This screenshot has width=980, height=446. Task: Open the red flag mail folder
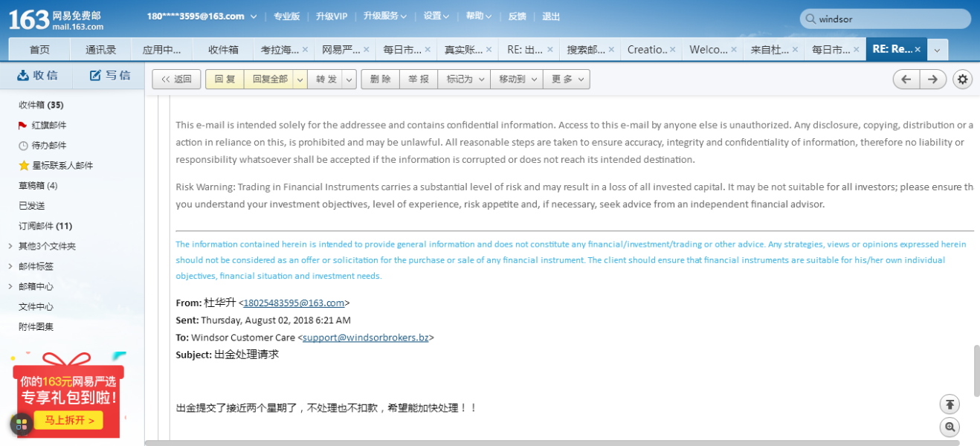(49, 125)
